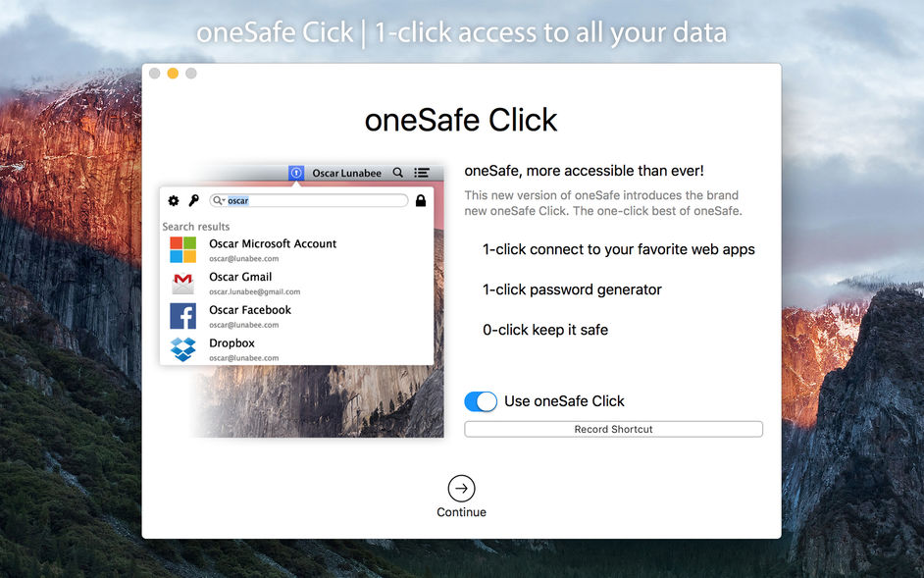
Task: Select the Oscar Microsoft Account entry
Action: [273, 243]
